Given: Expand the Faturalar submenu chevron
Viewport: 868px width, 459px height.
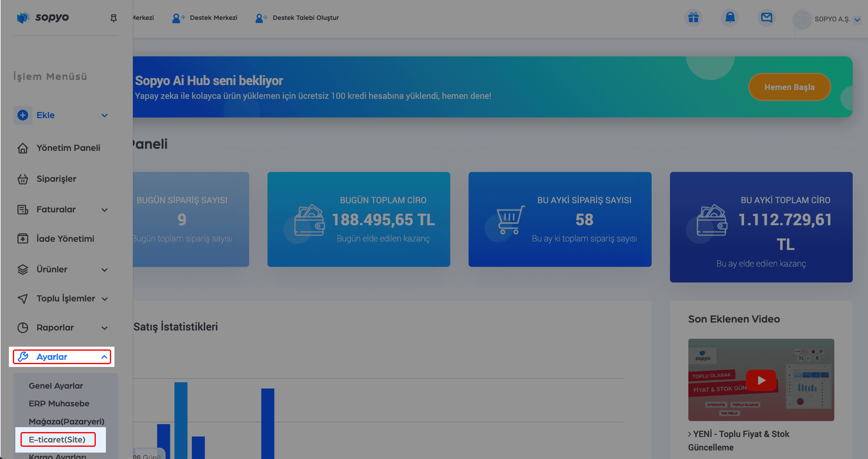Looking at the screenshot, I should 104,210.
